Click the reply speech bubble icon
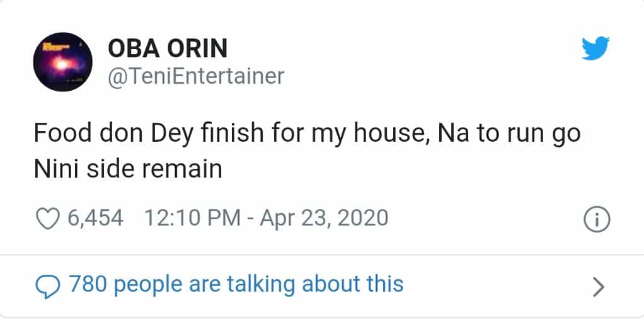 pyautogui.click(x=47, y=285)
